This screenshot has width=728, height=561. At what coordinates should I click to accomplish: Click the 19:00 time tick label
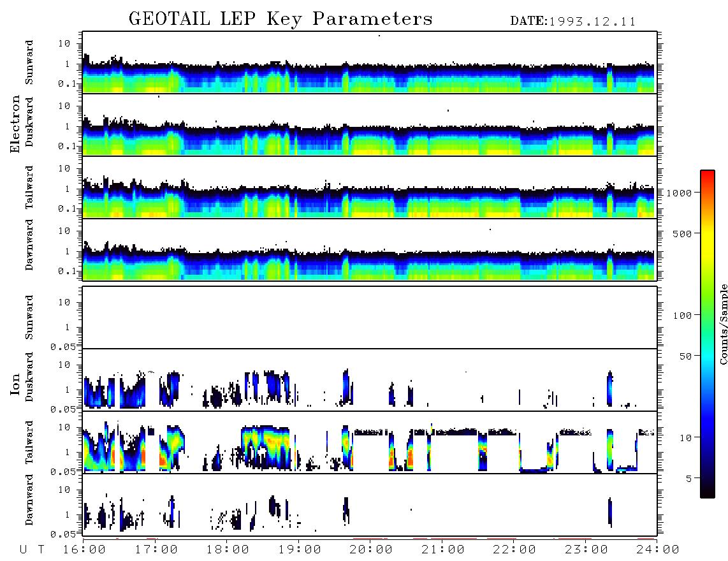tap(300, 550)
